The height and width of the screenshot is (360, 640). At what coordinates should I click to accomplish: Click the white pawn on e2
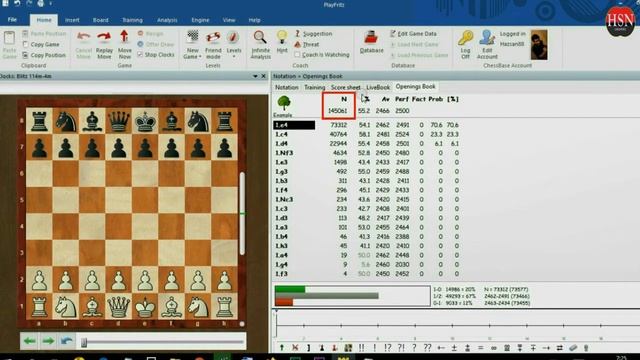pos(145,280)
